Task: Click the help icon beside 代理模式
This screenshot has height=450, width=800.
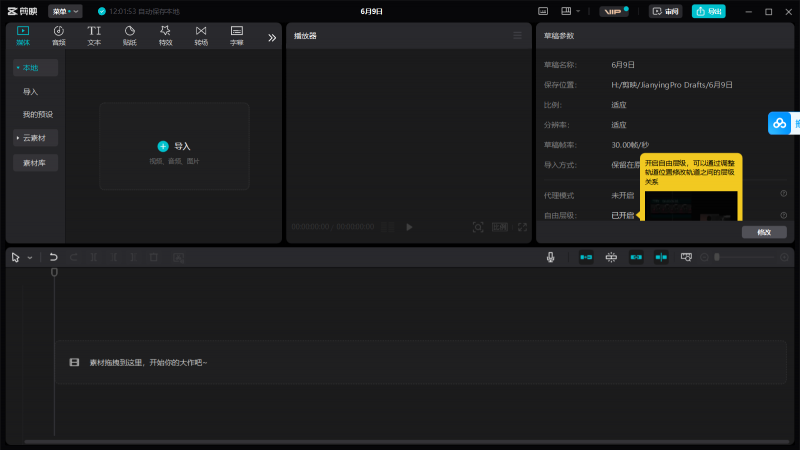Action: 783,194
